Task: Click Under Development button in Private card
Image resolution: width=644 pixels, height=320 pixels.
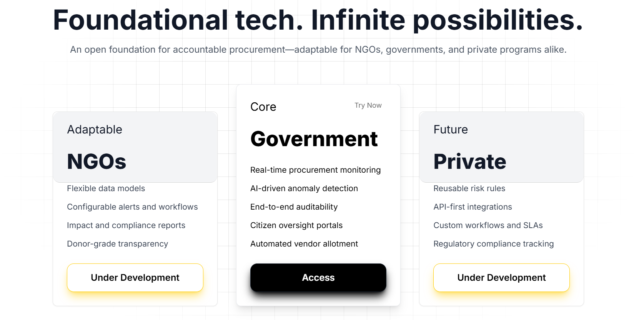Action: click(x=501, y=277)
